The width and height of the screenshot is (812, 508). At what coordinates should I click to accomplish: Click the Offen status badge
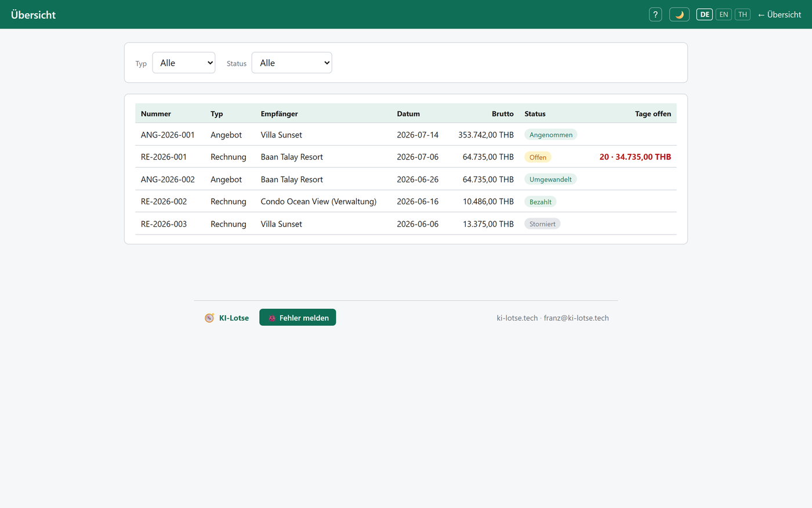(x=538, y=157)
